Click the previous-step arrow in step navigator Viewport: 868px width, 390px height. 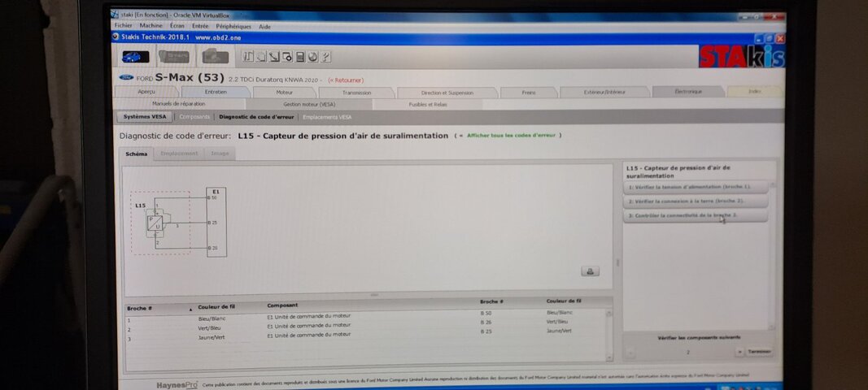coord(630,352)
